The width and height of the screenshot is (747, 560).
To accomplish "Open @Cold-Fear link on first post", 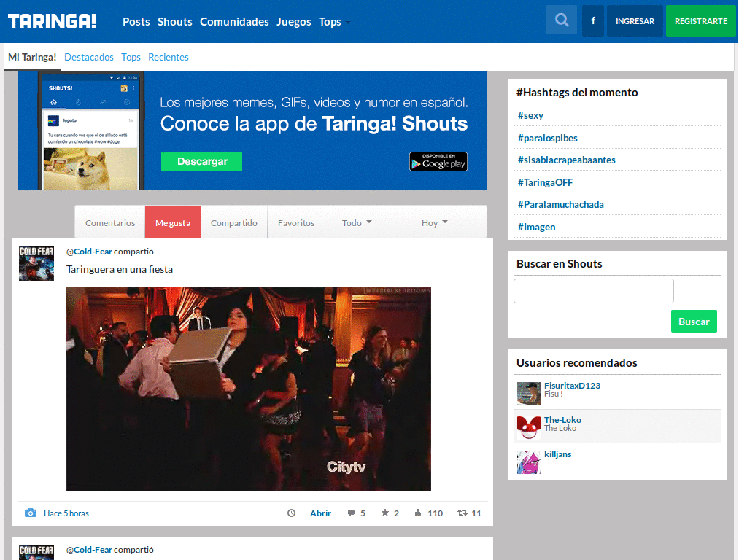I will 89,252.
